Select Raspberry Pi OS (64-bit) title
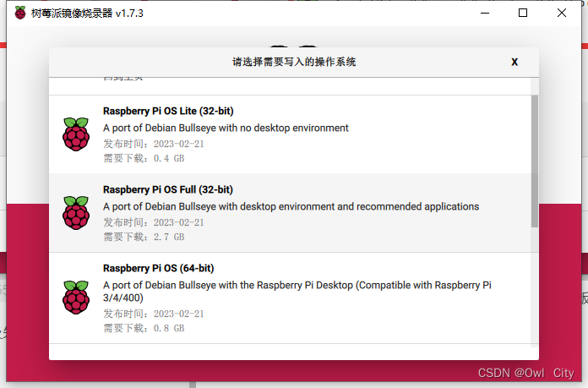Screen dimensions: 588x388 tap(159, 268)
